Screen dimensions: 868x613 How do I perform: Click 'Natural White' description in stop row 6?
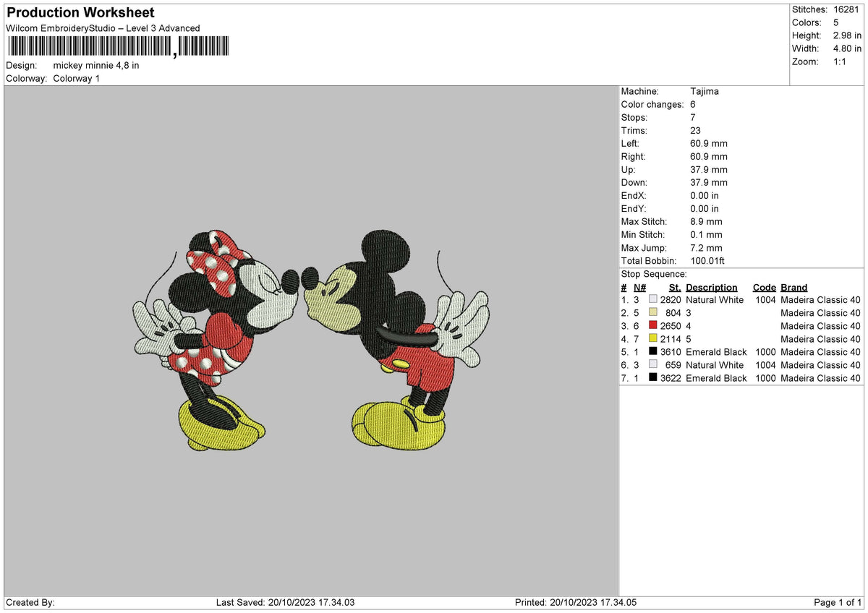[x=715, y=365]
